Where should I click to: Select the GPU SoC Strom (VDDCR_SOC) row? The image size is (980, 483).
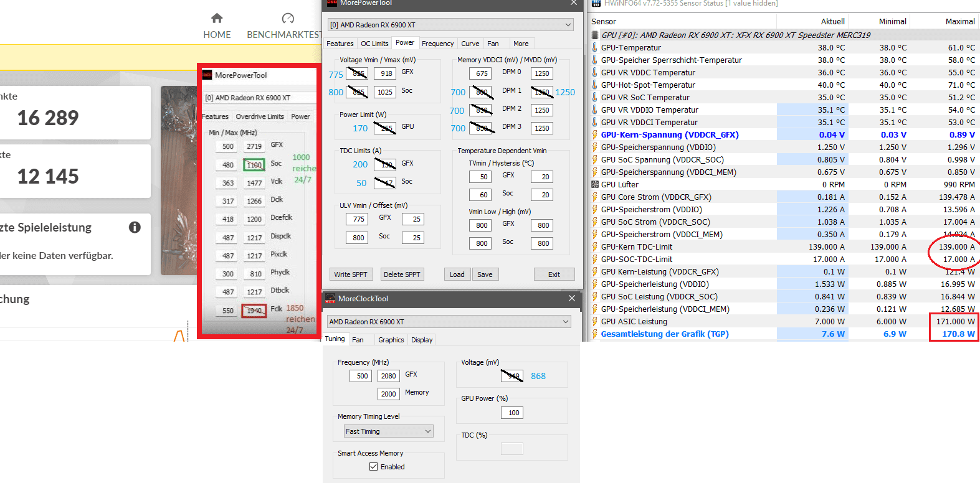[784, 222]
